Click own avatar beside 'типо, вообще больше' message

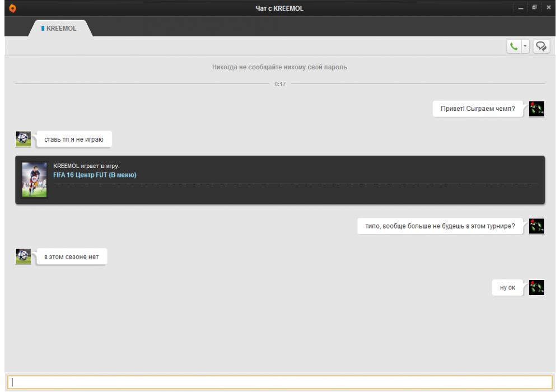pos(536,226)
